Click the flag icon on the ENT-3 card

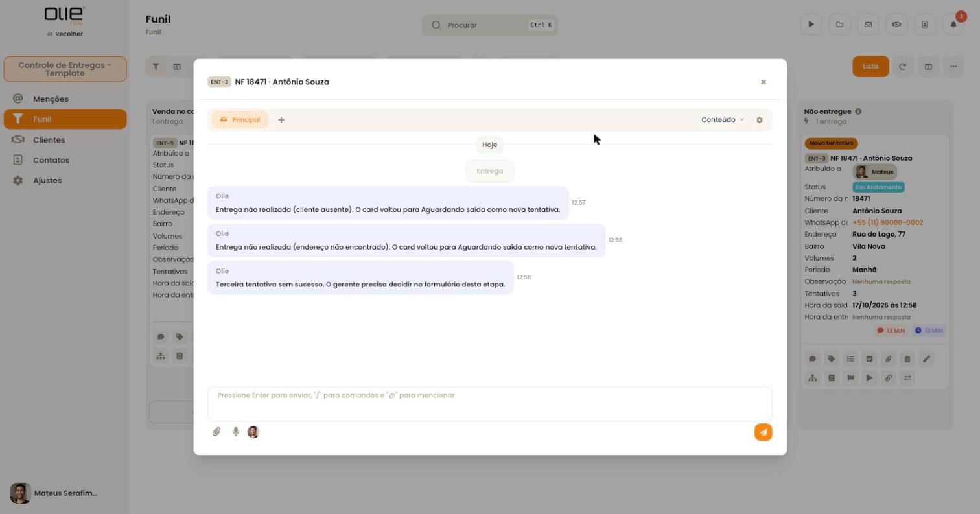click(x=850, y=378)
